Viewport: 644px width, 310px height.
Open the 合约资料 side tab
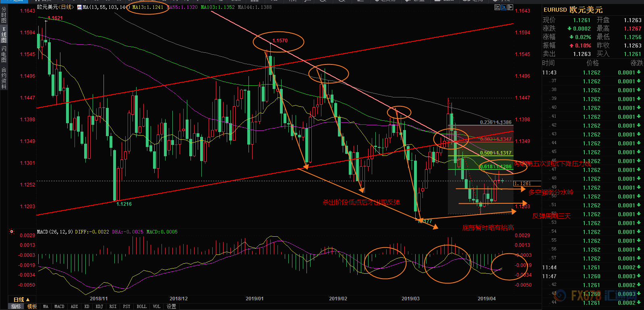tap(4, 78)
